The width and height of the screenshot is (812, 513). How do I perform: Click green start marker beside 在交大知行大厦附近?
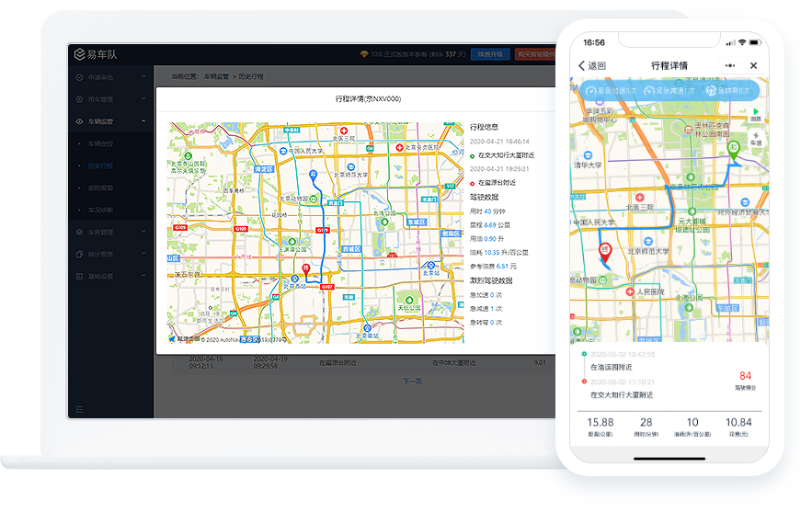[473, 155]
